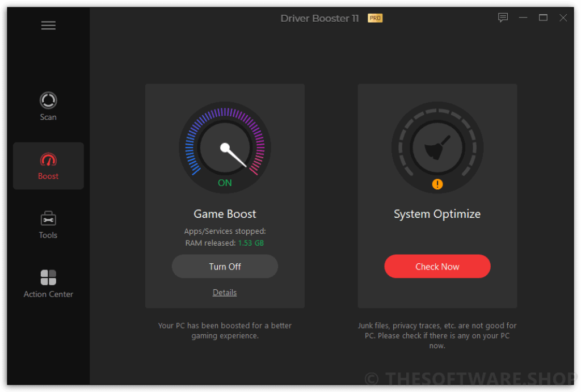Click the 'Apps/Services stopped:' text
581x392 pixels.
[x=225, y=231]
